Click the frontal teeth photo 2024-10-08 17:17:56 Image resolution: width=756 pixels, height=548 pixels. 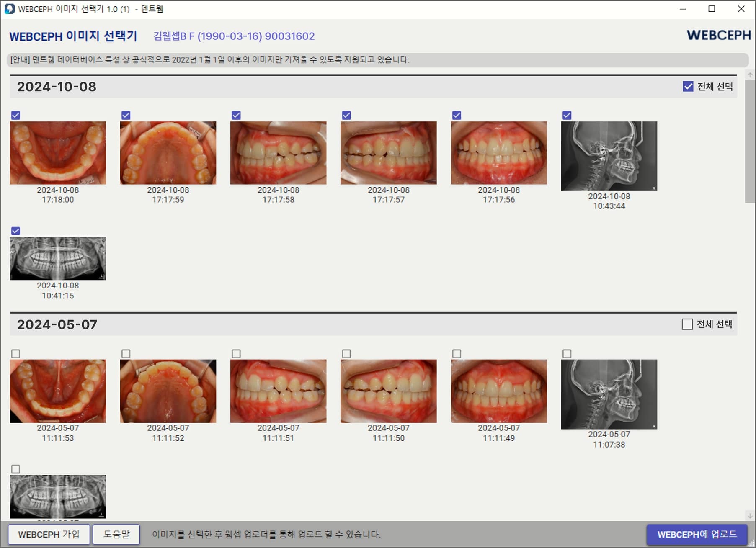[x=498, y=153]
